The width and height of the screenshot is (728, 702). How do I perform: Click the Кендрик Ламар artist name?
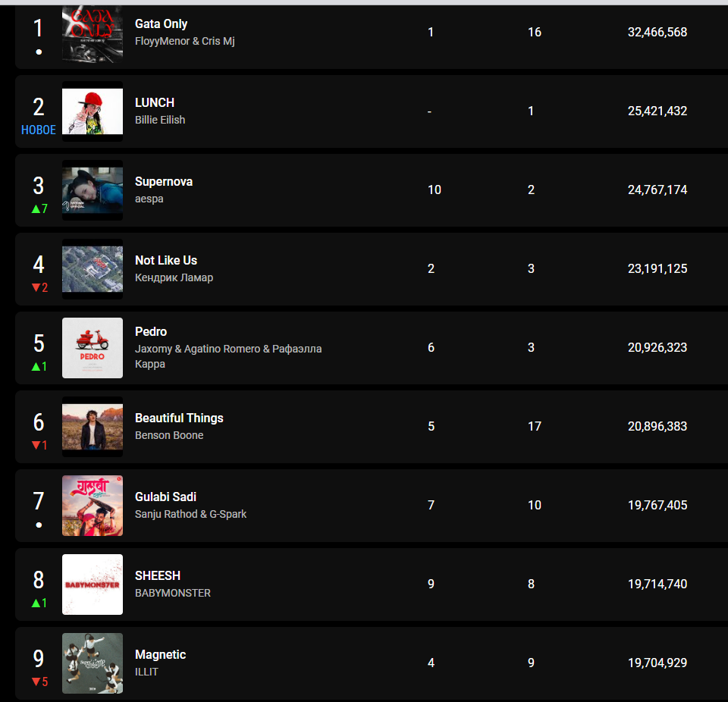click(174, 277)
